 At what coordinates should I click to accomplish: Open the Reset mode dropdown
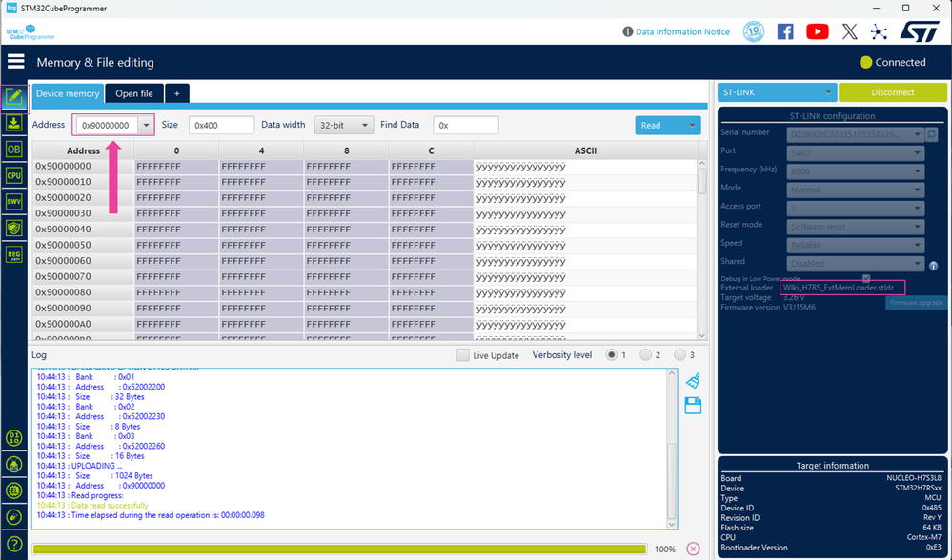[x=856, y=227]
